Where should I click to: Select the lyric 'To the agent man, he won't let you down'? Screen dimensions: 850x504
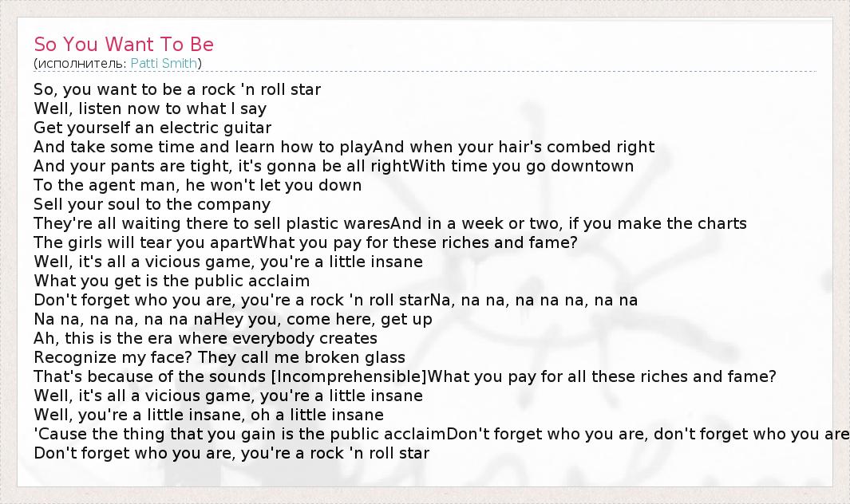pyautogui.click(x=198, y=185)
